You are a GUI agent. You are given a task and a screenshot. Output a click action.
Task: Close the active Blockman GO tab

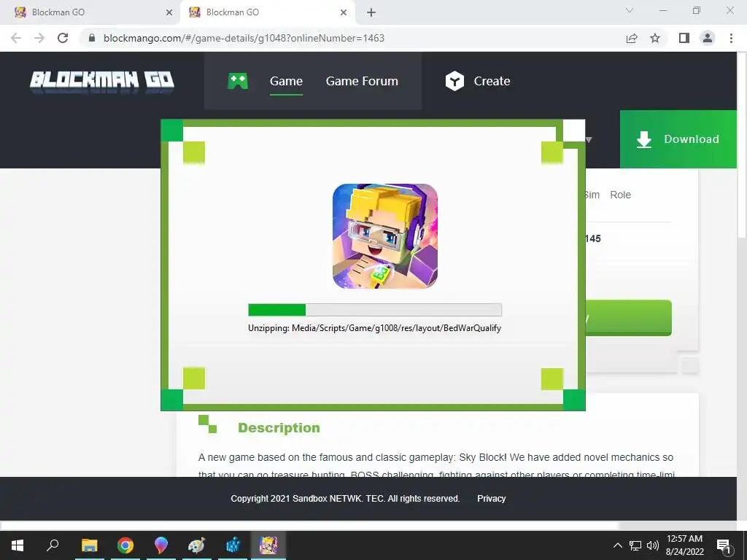tap(344, 13)
